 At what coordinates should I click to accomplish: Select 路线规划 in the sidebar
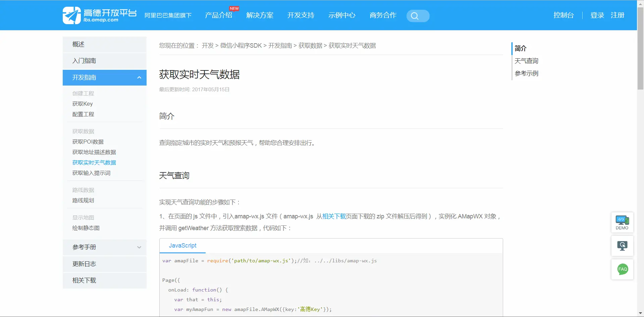[x=83, y=201]
